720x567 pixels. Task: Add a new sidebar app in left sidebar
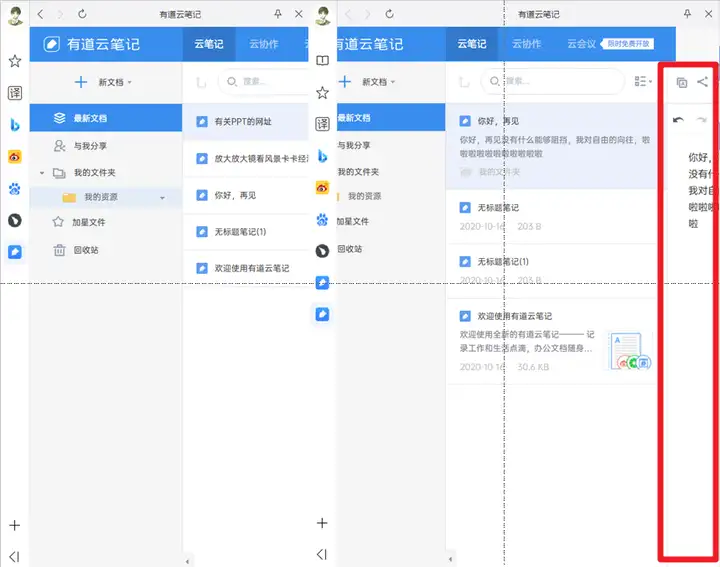pos(15,525)
